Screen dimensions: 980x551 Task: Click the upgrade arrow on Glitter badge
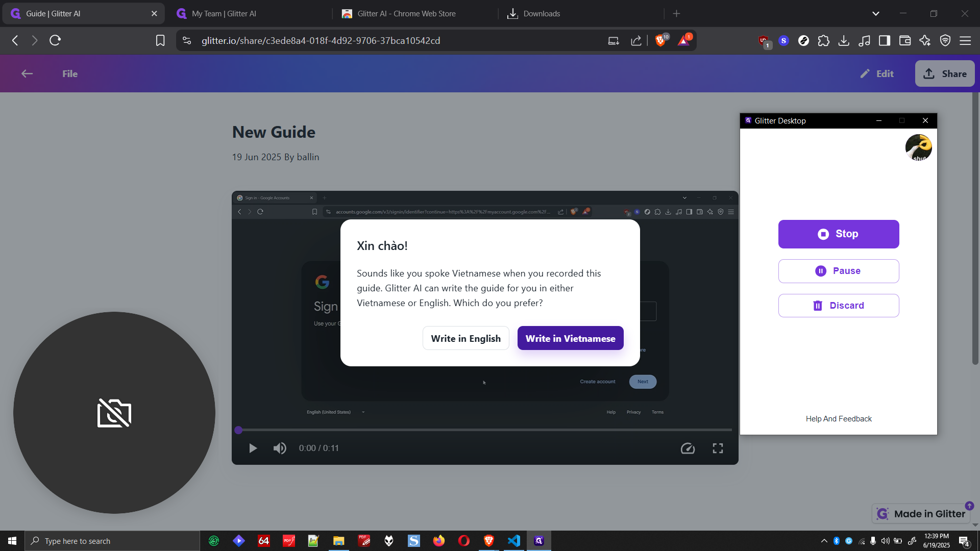(x=969, y=506)
